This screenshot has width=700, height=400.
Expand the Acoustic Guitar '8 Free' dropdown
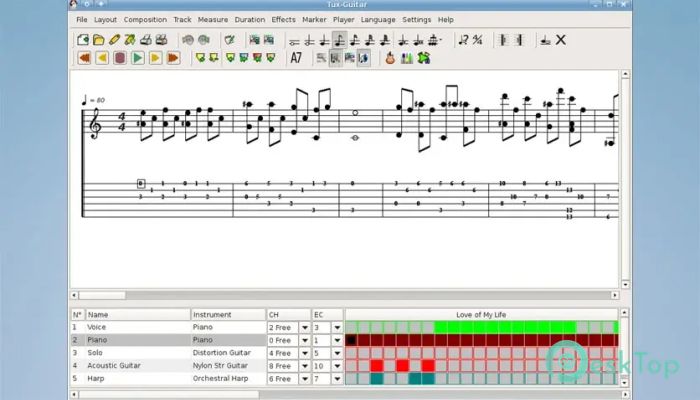click(305, 366)
